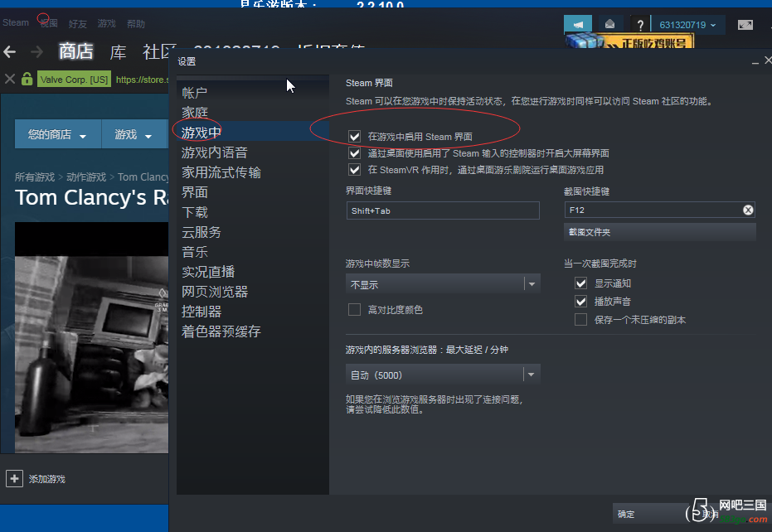This screenshot has height=532, width=772.
Task: Enable 保存一个未压缩的副本 checkbox
Action: coord(581,319)
